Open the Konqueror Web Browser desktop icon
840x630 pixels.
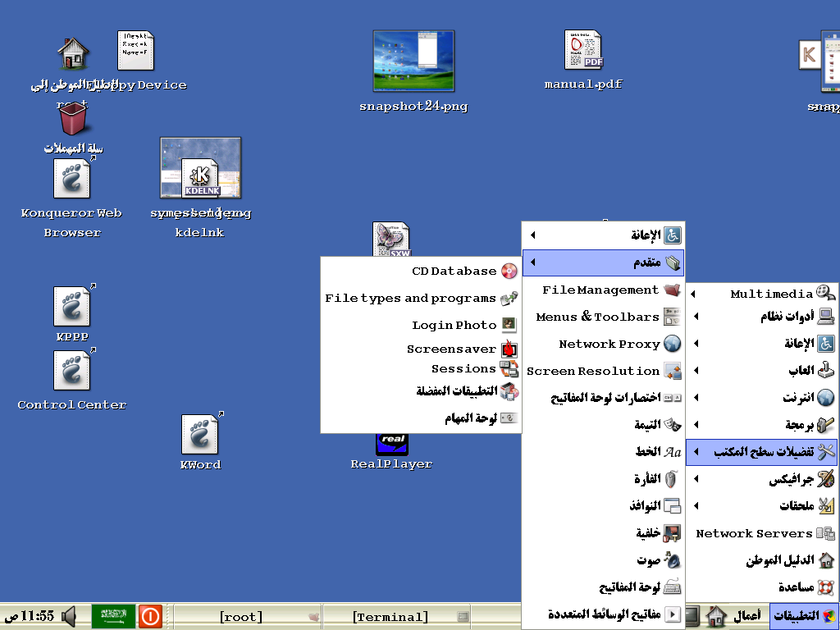(72, 180)
